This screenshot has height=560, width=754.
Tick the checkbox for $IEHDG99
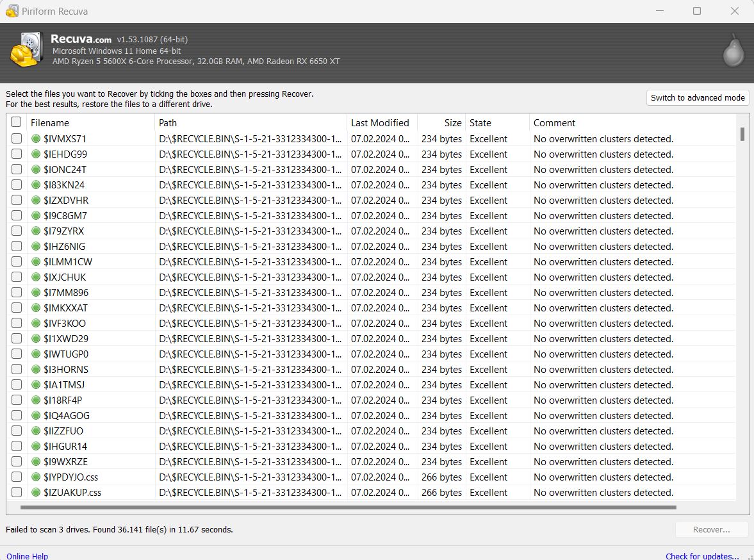click(17, 154)
